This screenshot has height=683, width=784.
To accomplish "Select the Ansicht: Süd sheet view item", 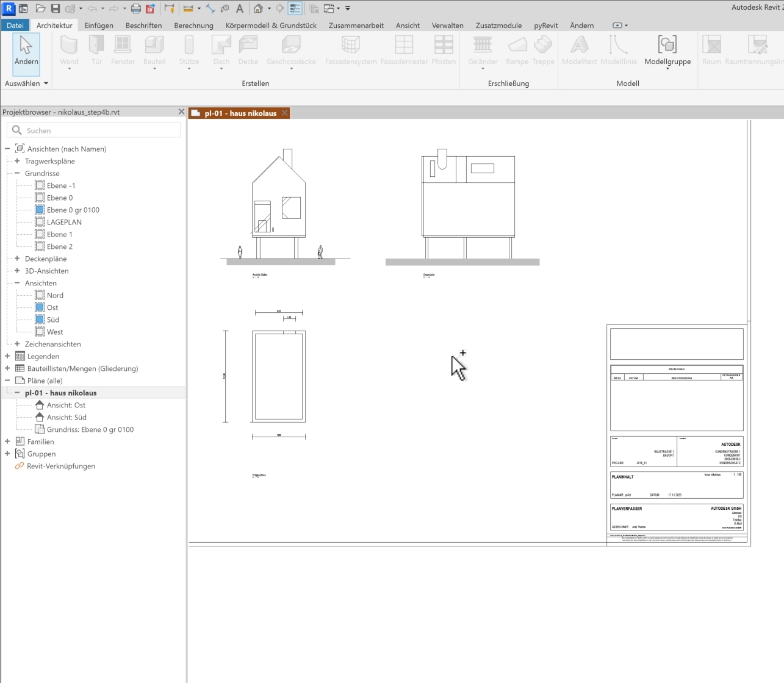I will click(x=67, y=417).
